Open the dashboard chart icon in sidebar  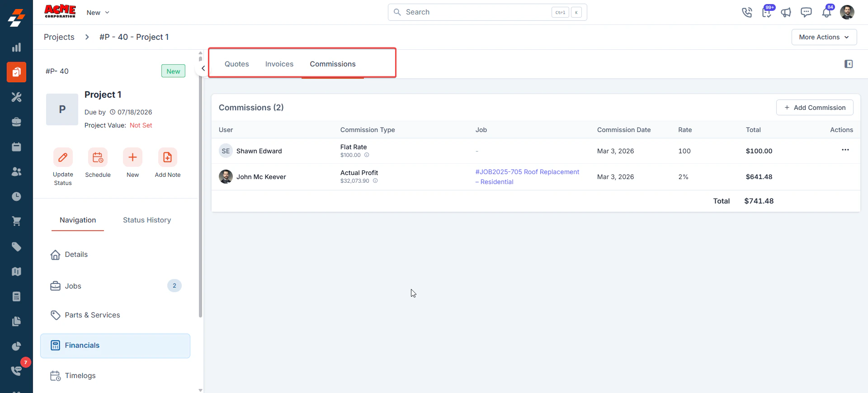click(16, 47)
